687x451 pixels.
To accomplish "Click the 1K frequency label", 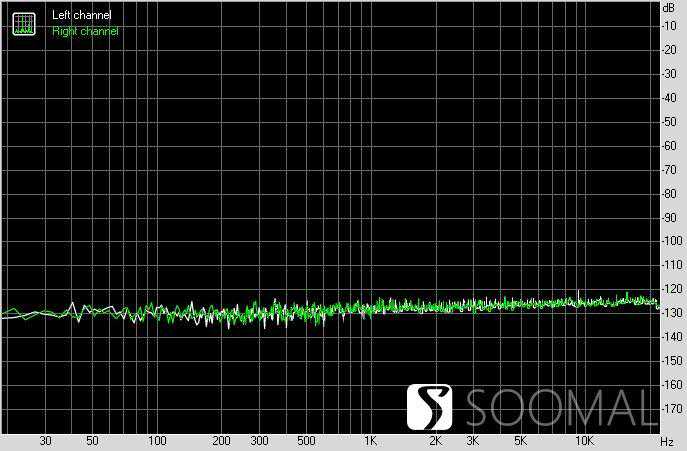I will 370,441.
